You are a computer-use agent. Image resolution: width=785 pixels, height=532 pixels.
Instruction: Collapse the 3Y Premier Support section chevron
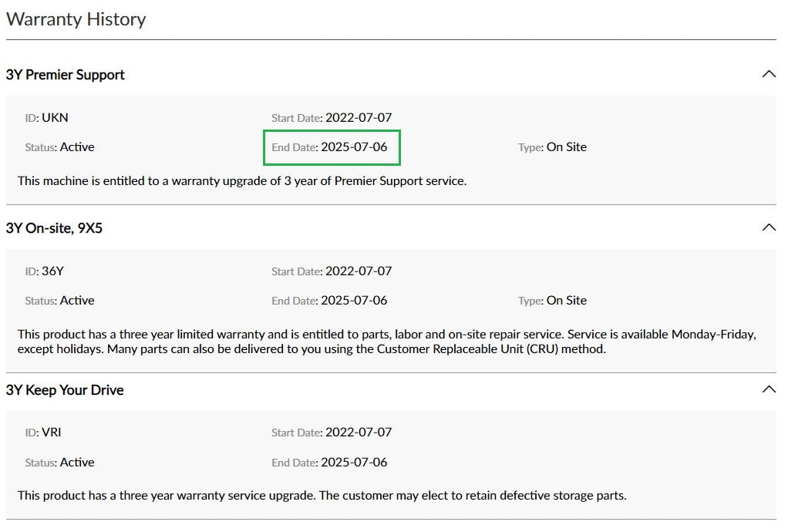click(x=769, y=75)
